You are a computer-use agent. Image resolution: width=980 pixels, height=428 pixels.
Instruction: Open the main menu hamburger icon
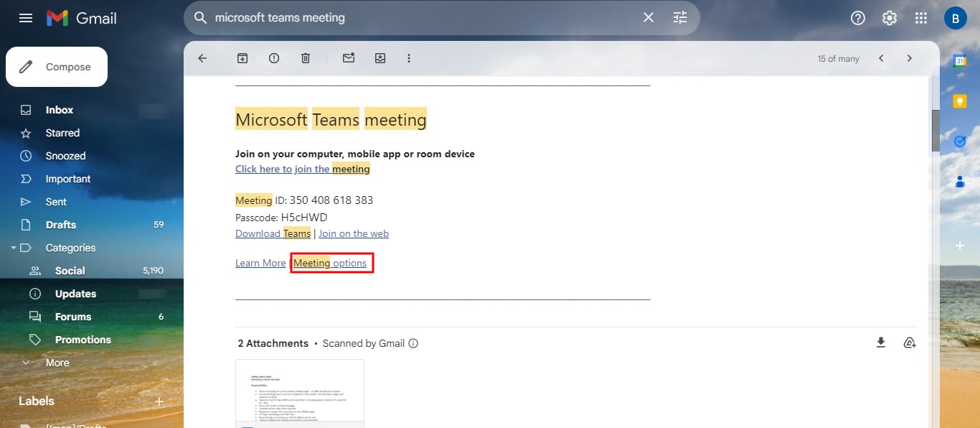click(x=26, y=18)
